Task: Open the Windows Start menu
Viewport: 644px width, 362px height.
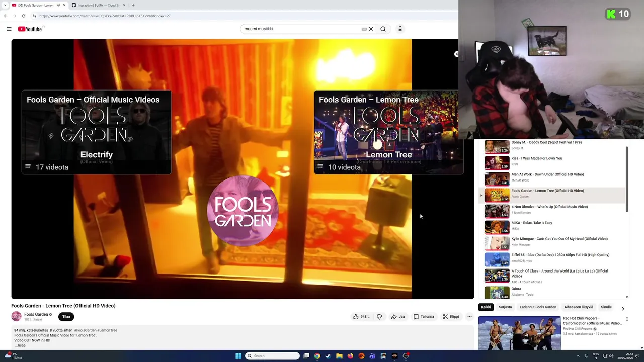Action: 238,356
